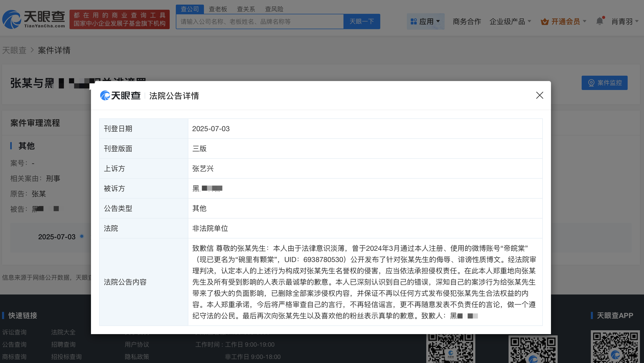Switch to the 查老板 search tab
Screen dimensions: 644x363
(218, 9)
